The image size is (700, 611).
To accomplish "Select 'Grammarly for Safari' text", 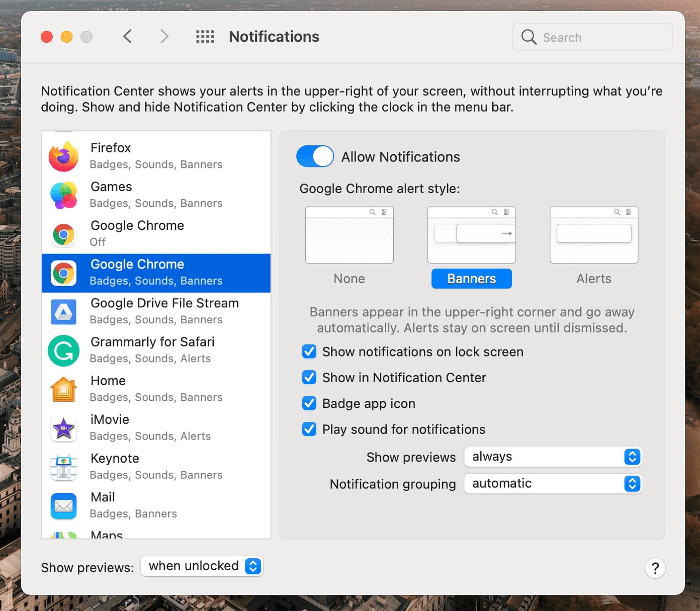I will pyautogui.click(x=152, y=342).
